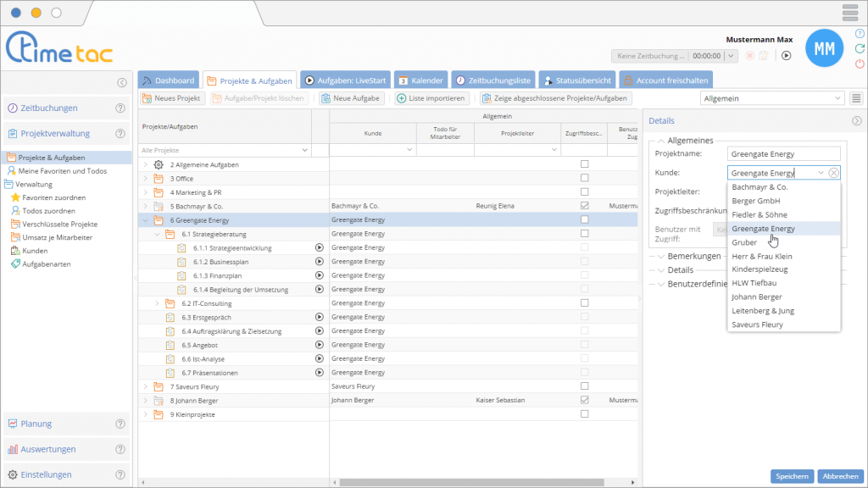This screenshot has width=868, height=488.
Task: Toggle the access checkbox for 9 Kleinprojekte
Action: (584, 413)
